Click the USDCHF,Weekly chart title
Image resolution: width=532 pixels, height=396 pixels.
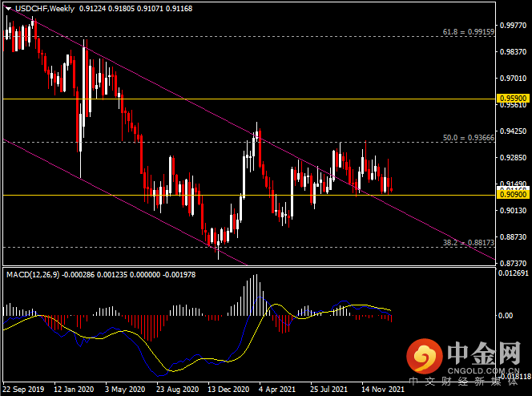(x=44, y=9)
